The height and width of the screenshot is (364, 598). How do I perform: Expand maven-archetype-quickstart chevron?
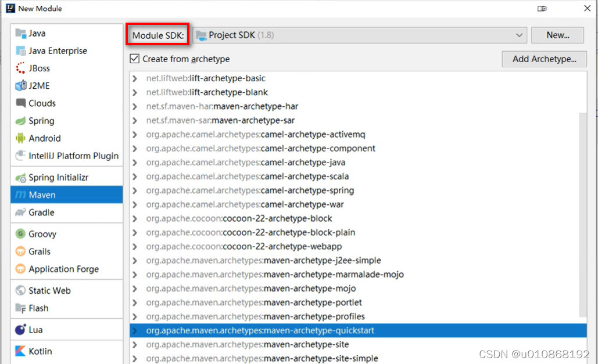click(x=135, y=331)
